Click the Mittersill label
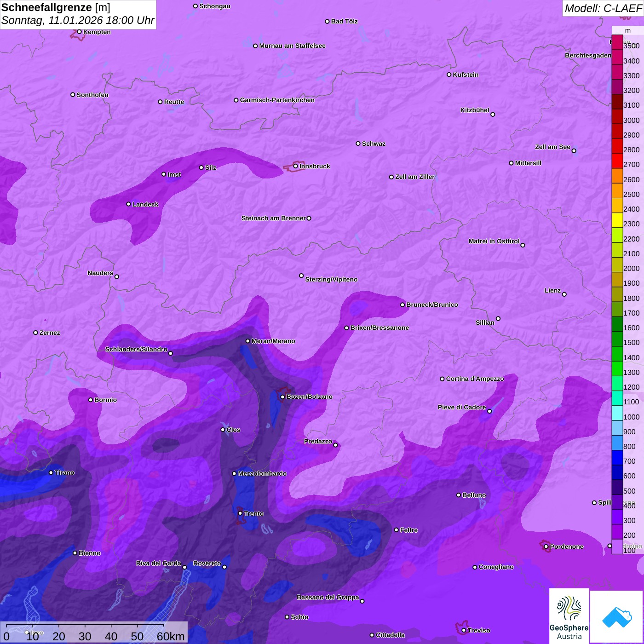This screenshot has width=644, height=644. click(528, 163)
